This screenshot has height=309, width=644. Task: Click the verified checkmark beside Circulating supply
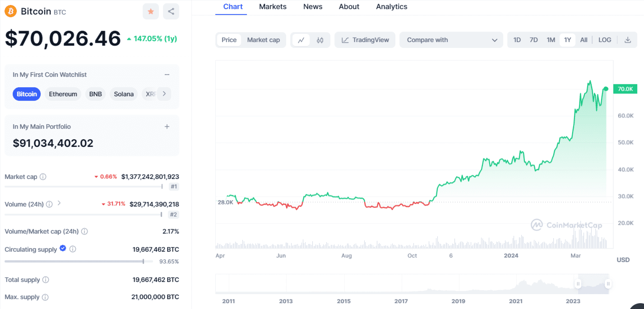click(62, 248)
